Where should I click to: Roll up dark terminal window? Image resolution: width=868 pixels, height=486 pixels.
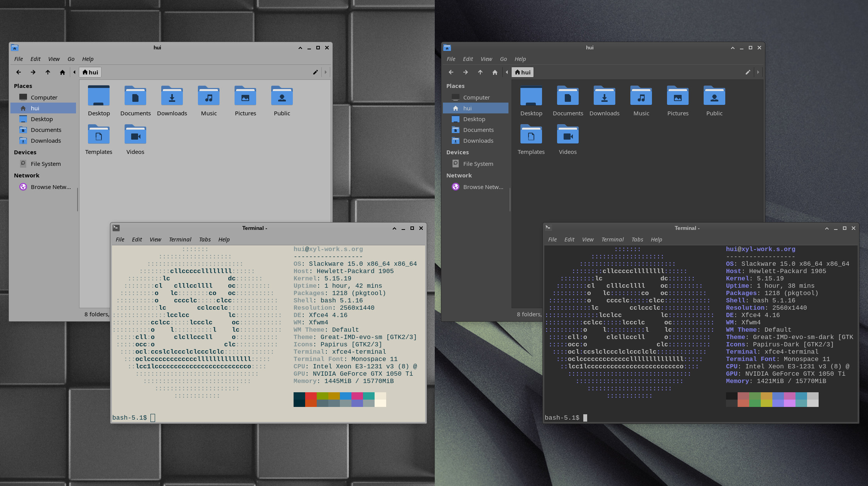point(827,228)
